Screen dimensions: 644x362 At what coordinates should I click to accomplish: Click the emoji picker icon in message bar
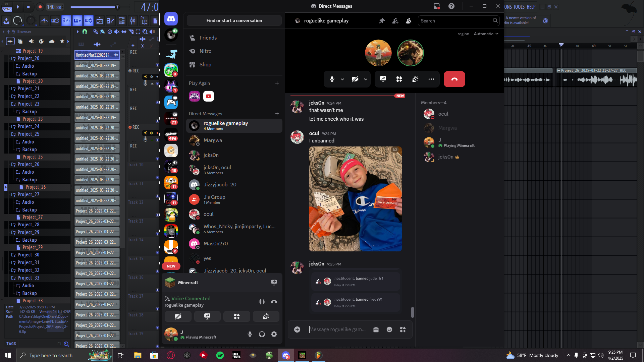point(389,329)
